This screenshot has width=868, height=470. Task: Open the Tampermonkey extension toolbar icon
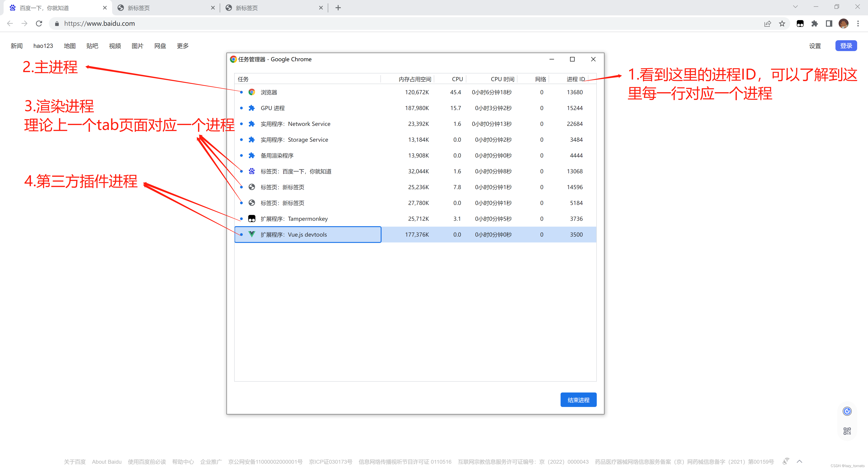[800, 23]
